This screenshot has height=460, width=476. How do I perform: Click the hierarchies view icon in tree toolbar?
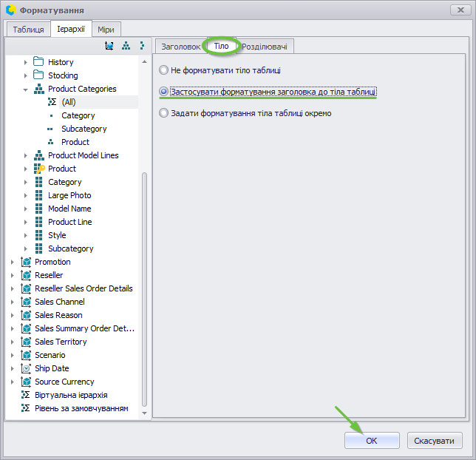[126, 46]
